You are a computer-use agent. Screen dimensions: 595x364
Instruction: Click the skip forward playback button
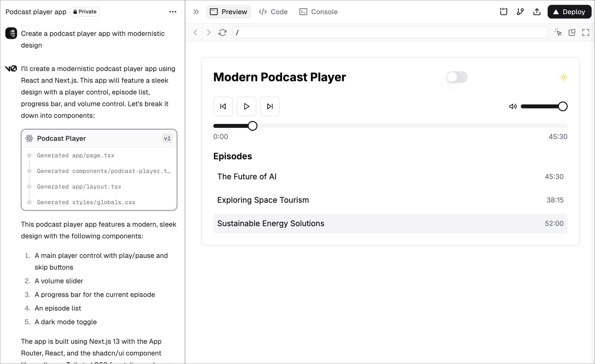coord(270,106)
